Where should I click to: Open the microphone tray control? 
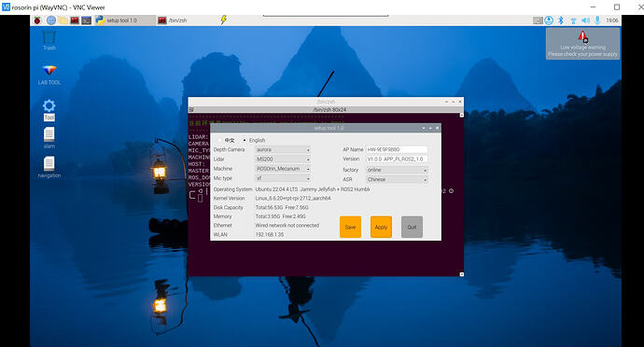point(597,21)
